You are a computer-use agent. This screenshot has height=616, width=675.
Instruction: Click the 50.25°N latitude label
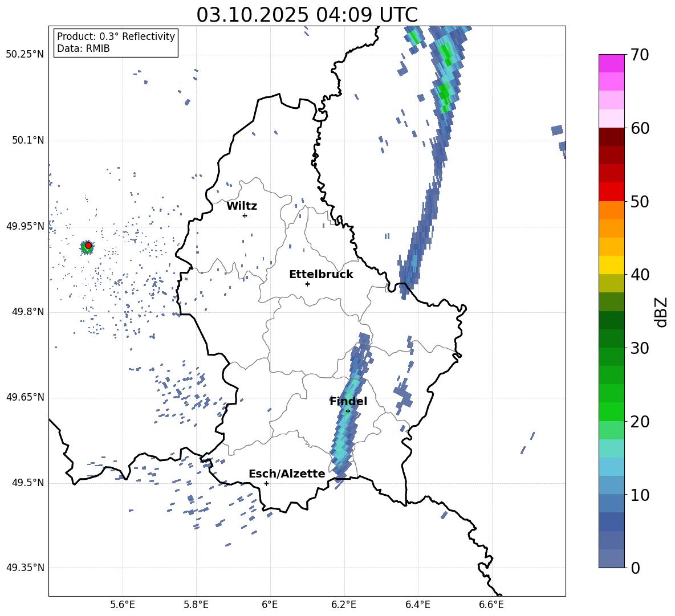pyautogui.click(x=25, y=55)
